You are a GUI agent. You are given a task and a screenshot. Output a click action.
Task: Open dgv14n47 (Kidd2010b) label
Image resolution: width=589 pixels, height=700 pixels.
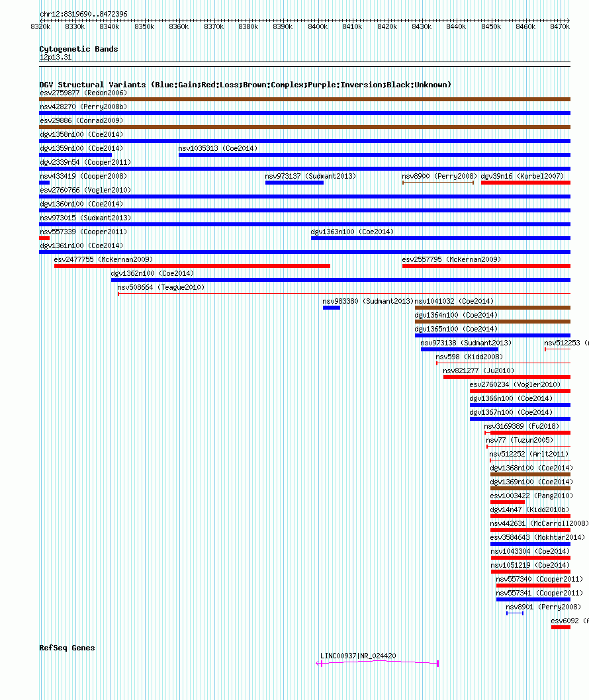[529, 509]
